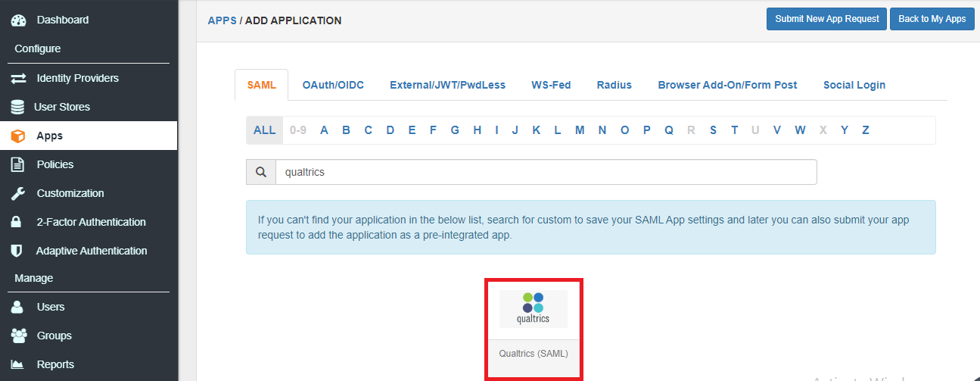Viewport: 980px width, 381px height.
Task: Click the Apps cube icon
Action: coord(18,136)
